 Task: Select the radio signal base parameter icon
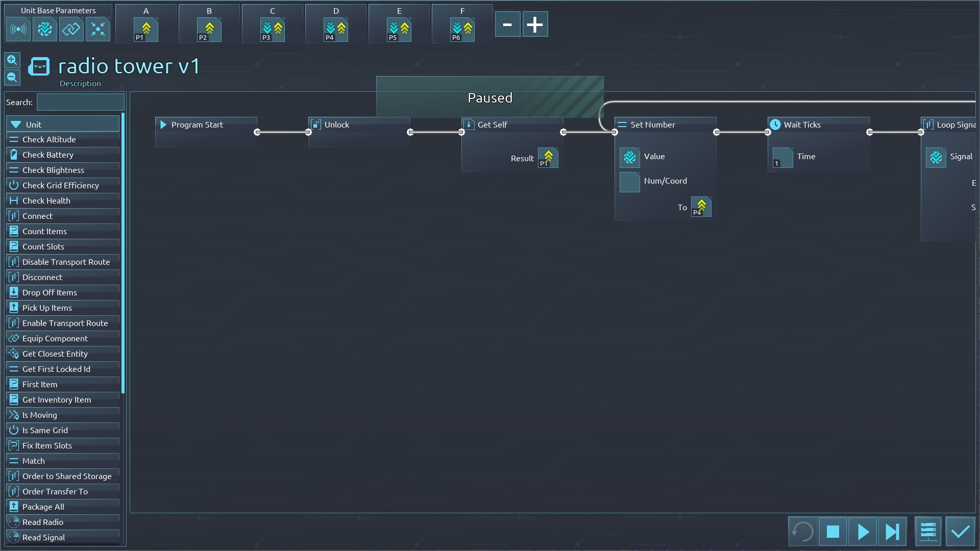18,29
